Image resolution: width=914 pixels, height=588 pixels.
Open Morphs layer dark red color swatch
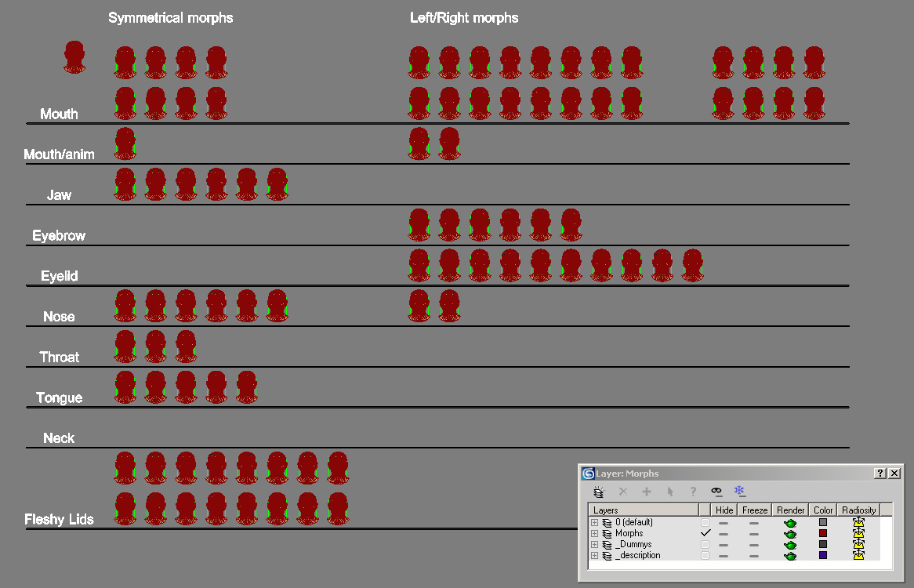pyautogui.click(x=823, y=533)
